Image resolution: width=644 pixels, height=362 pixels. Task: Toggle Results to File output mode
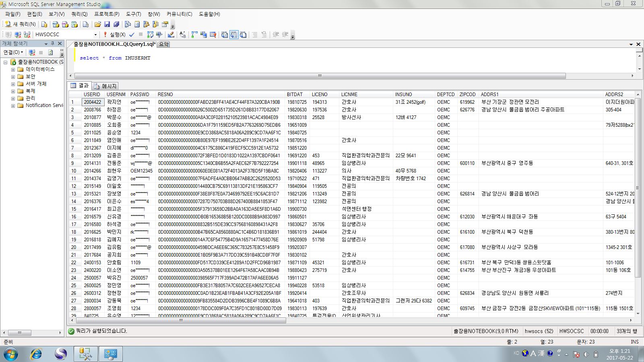(243, 35)
